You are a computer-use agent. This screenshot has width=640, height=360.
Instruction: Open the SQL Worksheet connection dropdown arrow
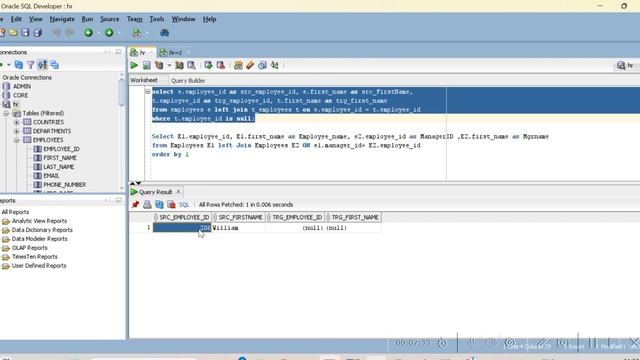coord(147,33)
